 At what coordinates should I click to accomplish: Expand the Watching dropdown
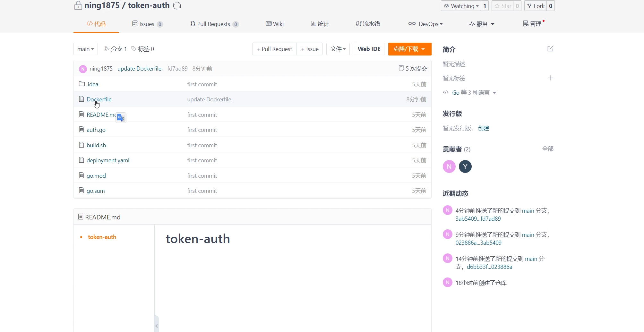click(461, 6)
